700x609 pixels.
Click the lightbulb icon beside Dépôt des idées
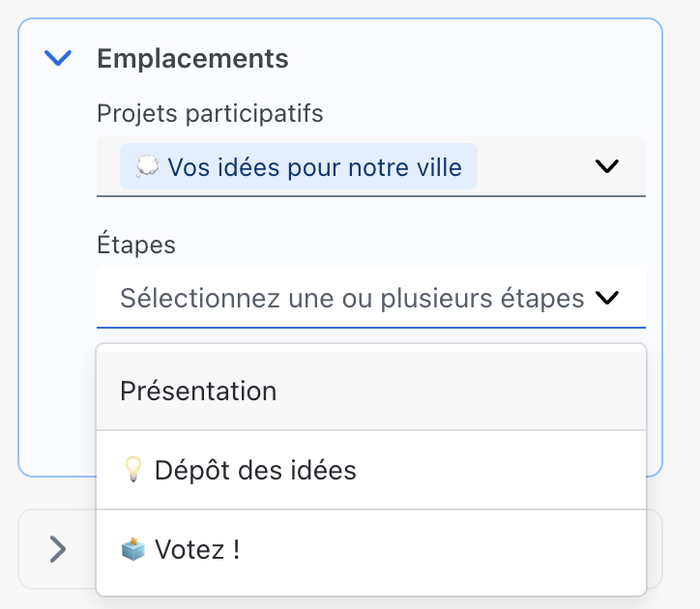[x=133, y=471]
